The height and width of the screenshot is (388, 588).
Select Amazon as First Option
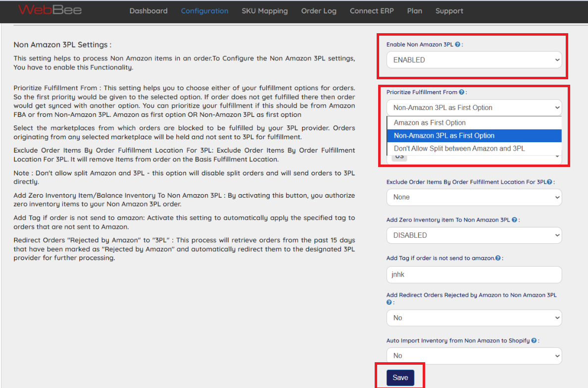(x=474, y=123)
